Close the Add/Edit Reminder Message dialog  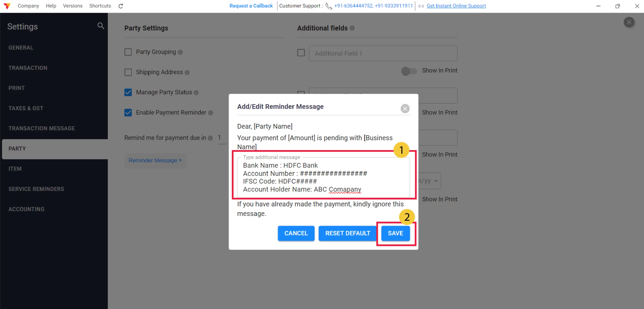click(x=405, y=109)
